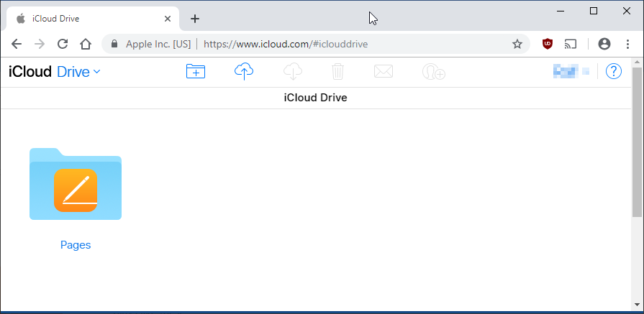Viewport: 644px width, 314px height.
Task: Click the New Folder icon
Action: [196, 72]
